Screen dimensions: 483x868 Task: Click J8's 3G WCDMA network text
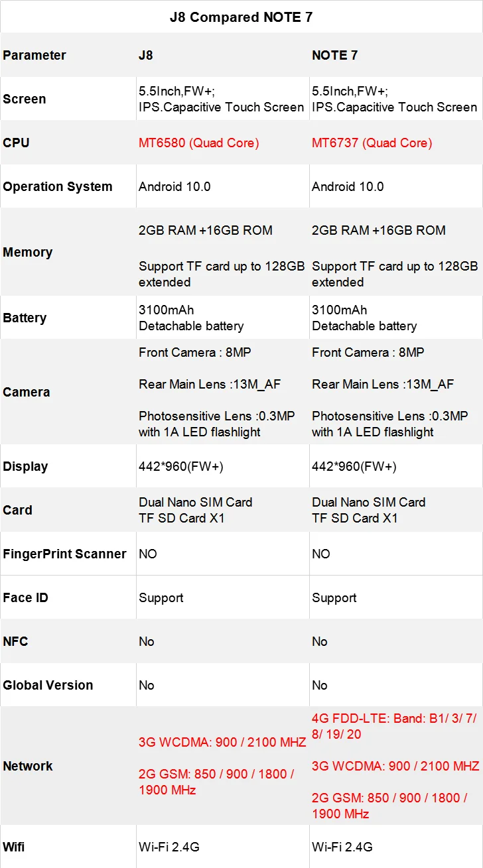(x=222, y=742)
